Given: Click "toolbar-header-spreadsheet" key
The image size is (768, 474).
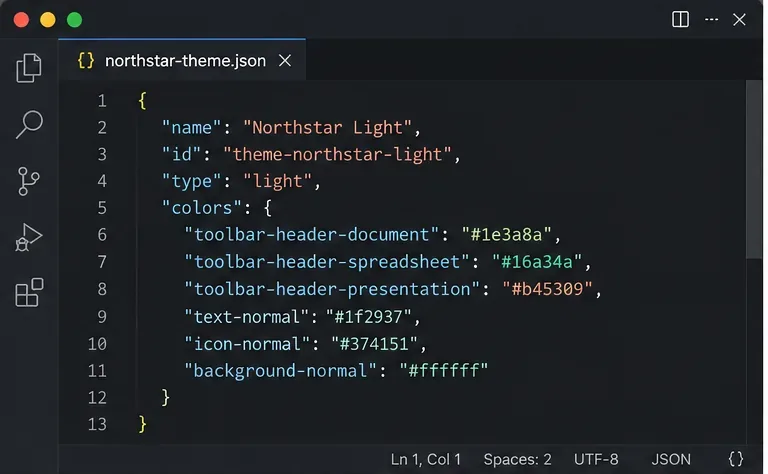Looking at the screenshot, I should 327,262.
